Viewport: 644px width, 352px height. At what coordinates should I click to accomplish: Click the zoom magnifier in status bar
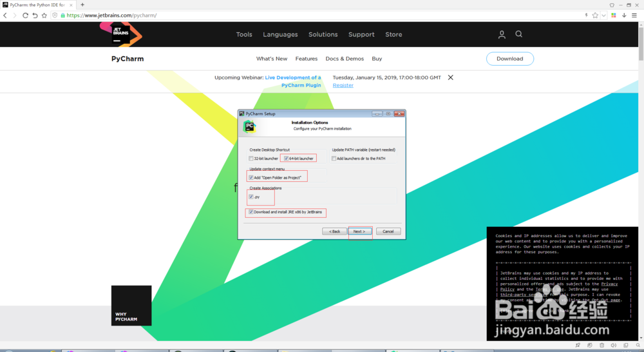pyautogui.click(x=638, y=346)
